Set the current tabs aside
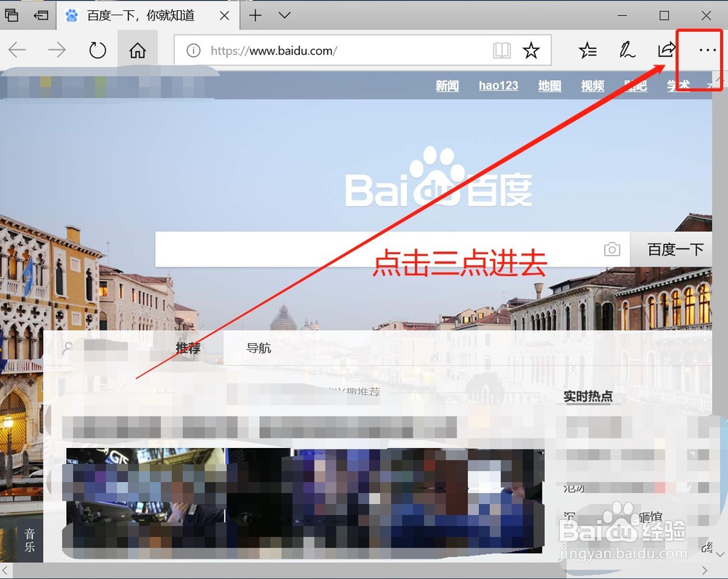 pyautogui.click(x=40, y=15)
